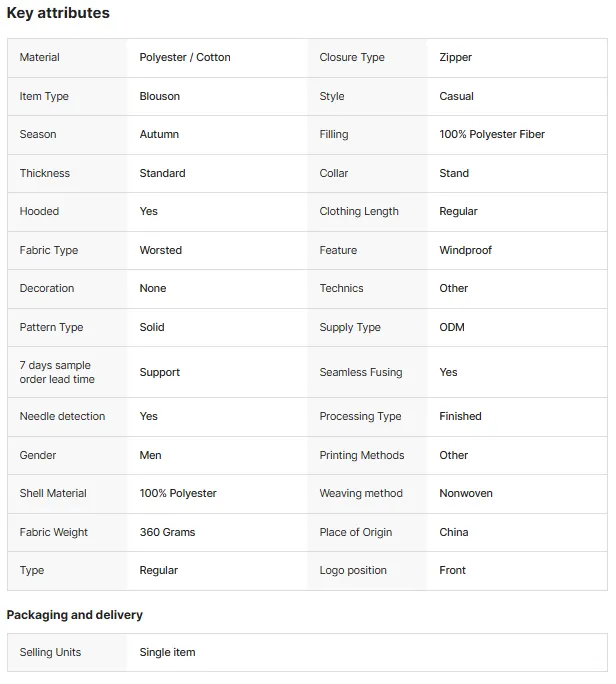Click the Needle detection label
This screenshot has width=616, height=684.
click(x=62, y=416)
